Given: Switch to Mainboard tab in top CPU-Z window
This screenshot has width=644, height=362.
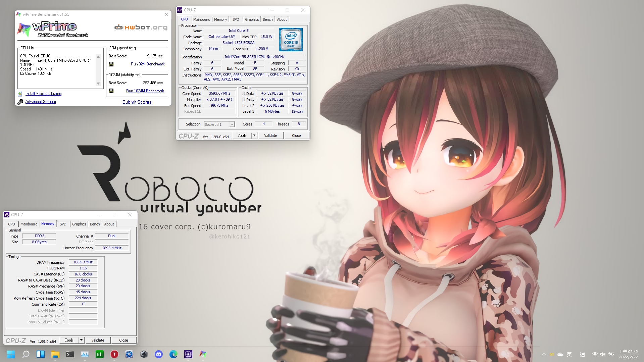Looking at the screenshot, I should (x=202, y=19).
